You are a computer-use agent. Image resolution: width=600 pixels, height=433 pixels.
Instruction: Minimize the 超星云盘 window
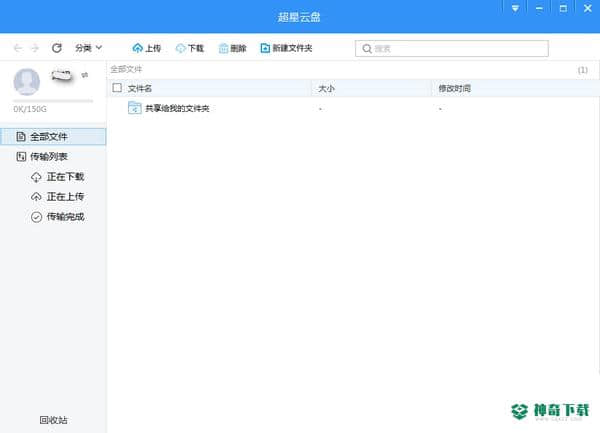click(539, 8)
